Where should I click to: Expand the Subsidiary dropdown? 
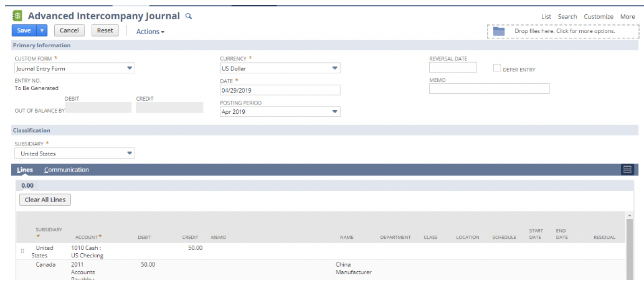click(x=130, y=153)
